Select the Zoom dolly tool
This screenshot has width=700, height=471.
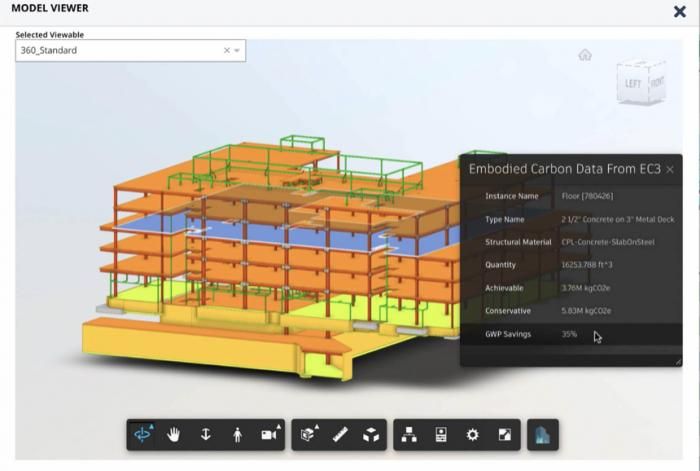[205, 434]
